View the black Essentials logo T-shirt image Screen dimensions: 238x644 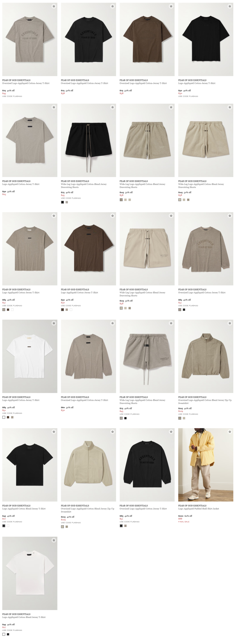[x=88, y=39]
